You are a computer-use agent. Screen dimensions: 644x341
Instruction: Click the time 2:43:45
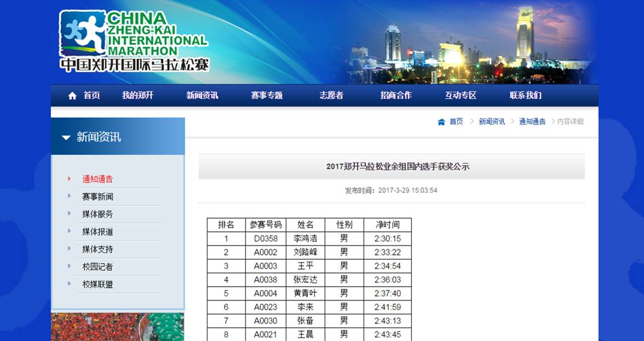click(x=388, y=334)
